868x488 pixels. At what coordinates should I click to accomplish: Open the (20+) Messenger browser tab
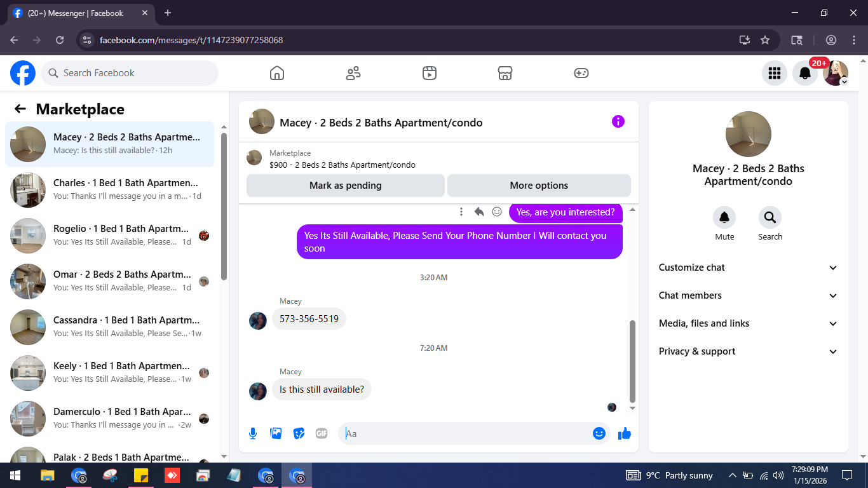[x=79, y=13]
